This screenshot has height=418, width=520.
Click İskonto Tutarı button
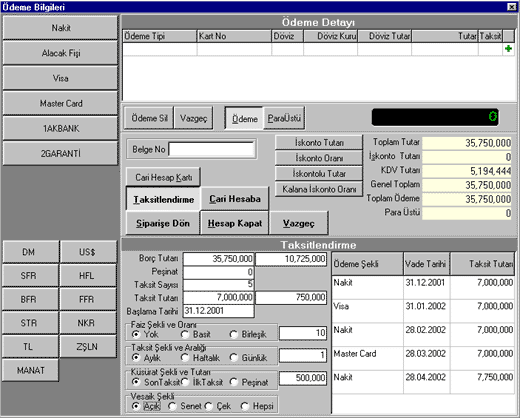click(319, 142)
